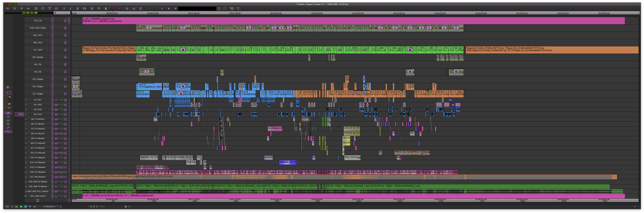Open the 4-Playback timeline view menu
644x213 pixels.
pyautogui.click(x=49, y=207)
